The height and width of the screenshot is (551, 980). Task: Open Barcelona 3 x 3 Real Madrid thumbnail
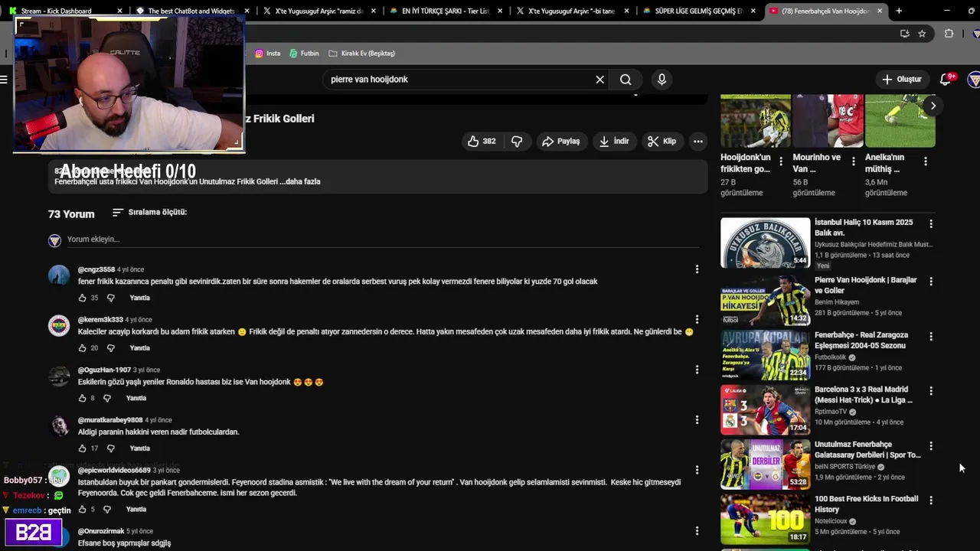(765, 409)
